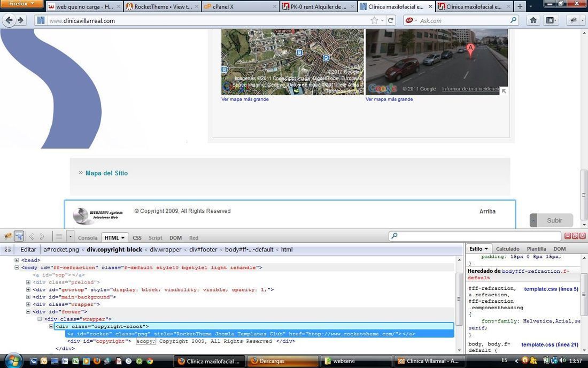Viewport: 588px width, 368px height.
Task: Open HTML tab dropdown arrow
Action: coord(122,238)
